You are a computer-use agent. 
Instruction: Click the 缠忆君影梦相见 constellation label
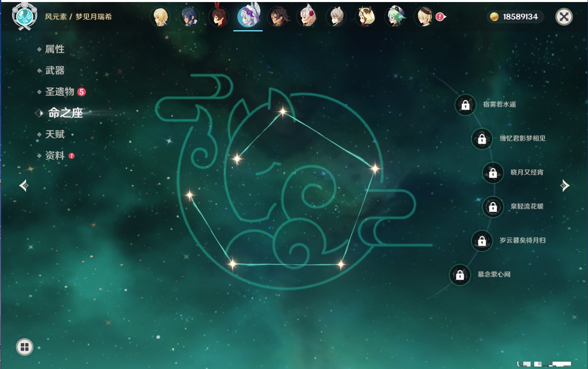[523, 138]
